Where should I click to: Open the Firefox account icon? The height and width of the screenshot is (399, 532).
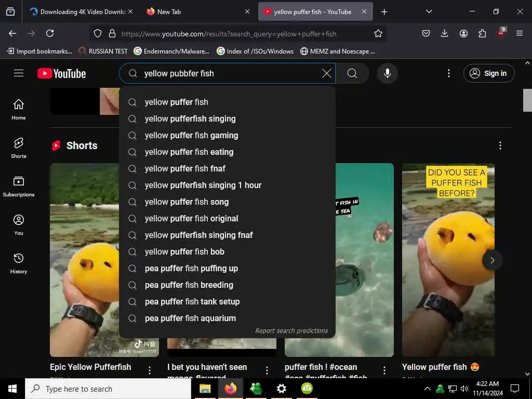(463, 33)
